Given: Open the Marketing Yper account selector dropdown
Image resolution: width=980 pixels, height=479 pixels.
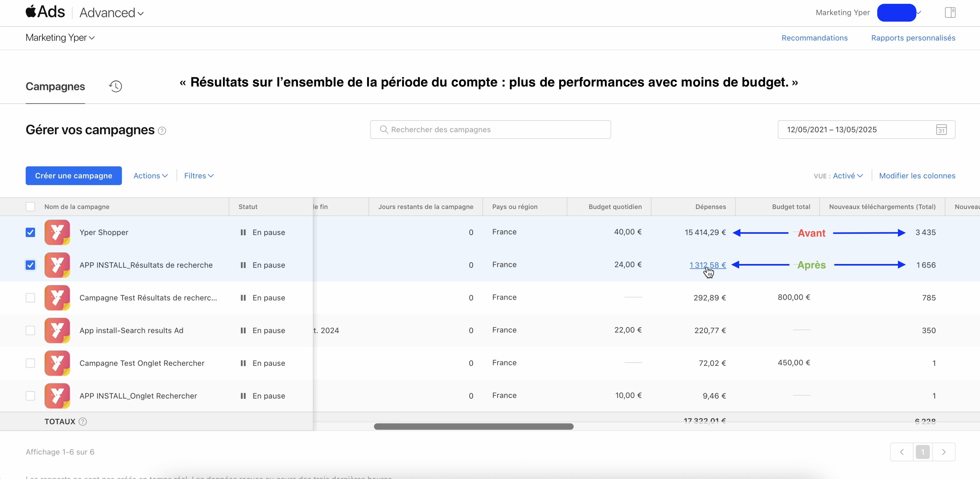Looking at the screenshot, I should point(60,38).
